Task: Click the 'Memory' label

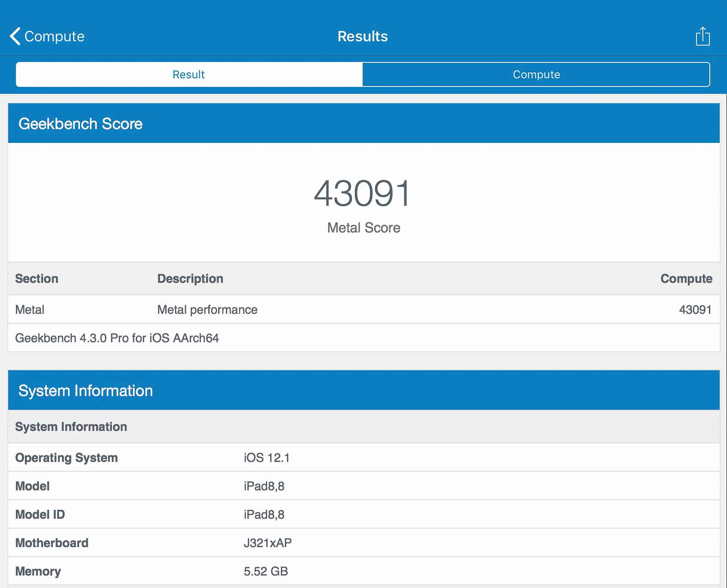Action: click(38, 571)
